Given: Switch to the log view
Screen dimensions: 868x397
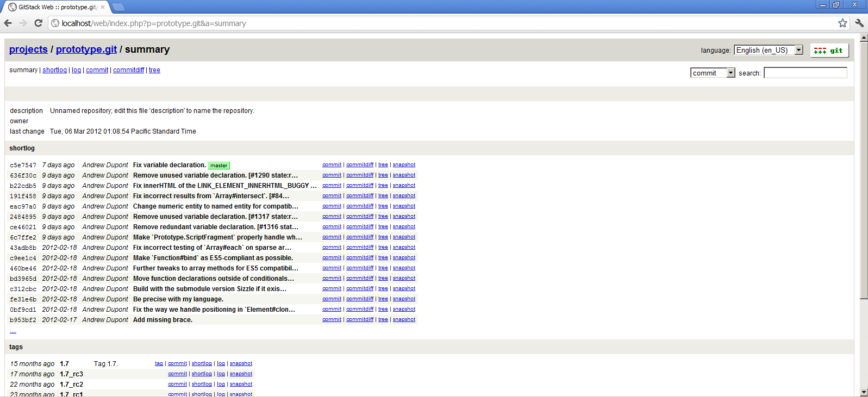Looking at the screenshot, I should click(76, 70).
